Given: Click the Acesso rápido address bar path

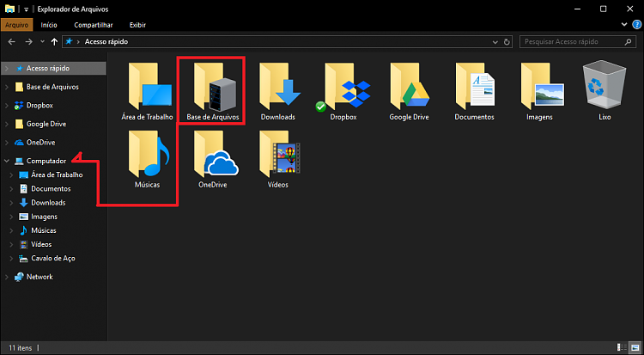Looking at the screenshot, I should click(106, 42).
